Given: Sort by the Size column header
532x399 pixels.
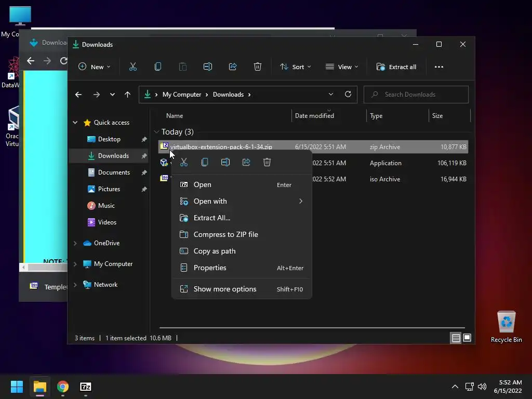Looking at the screenshot, I should click(437, 116).
